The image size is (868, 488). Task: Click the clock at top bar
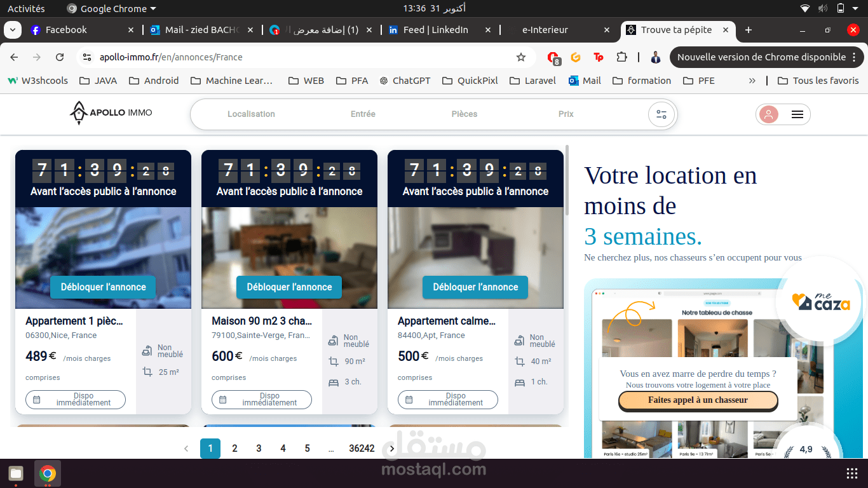click(x=434, y=8)
